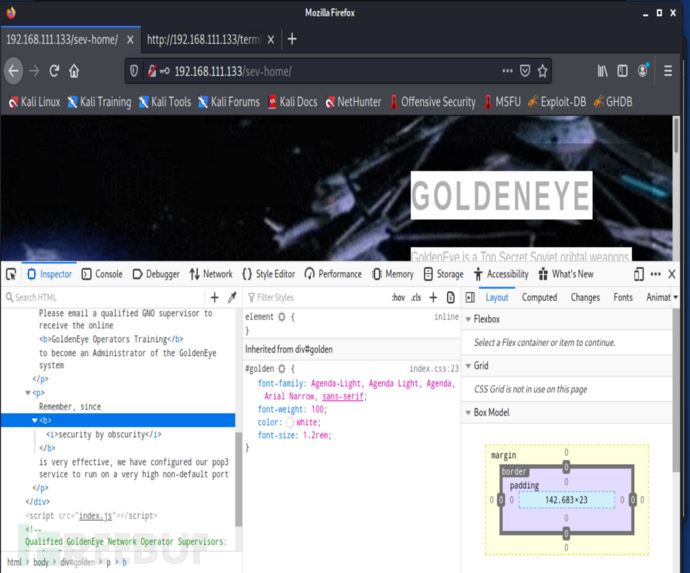The height and width of the screenshot is (573, 690).
Task: Click the white color swatch in #golden rule
Action: (x=290, y=422)
